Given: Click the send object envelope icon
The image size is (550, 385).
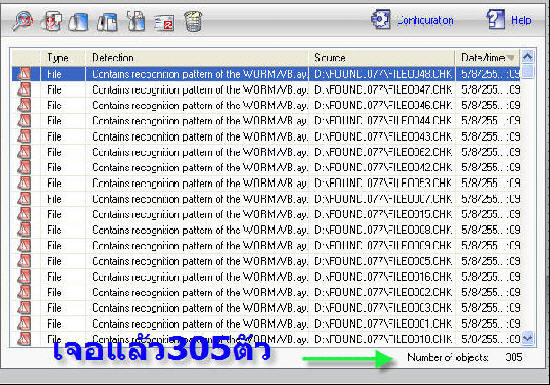Looking at the screenshot, I should (164, 23).
